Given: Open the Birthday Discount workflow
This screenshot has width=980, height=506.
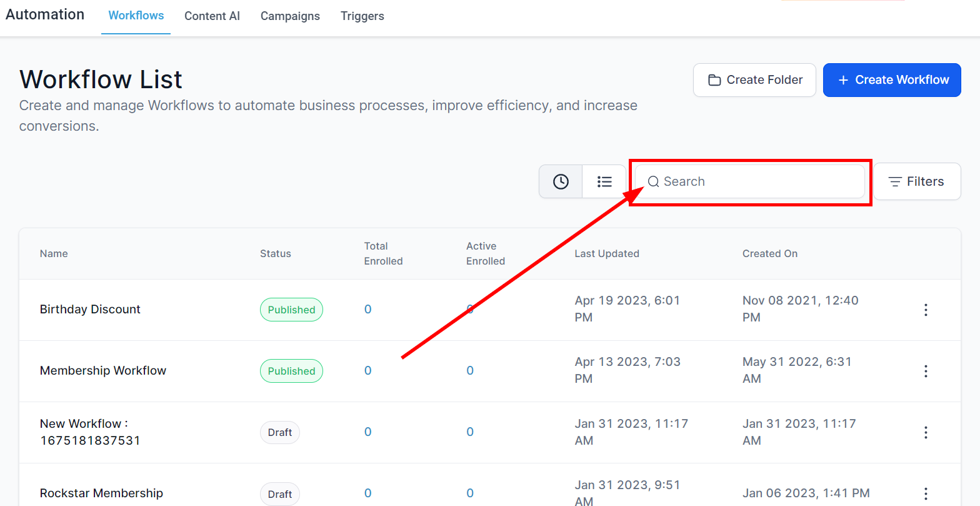Looking at the screenshot, I should coord(90,309).
